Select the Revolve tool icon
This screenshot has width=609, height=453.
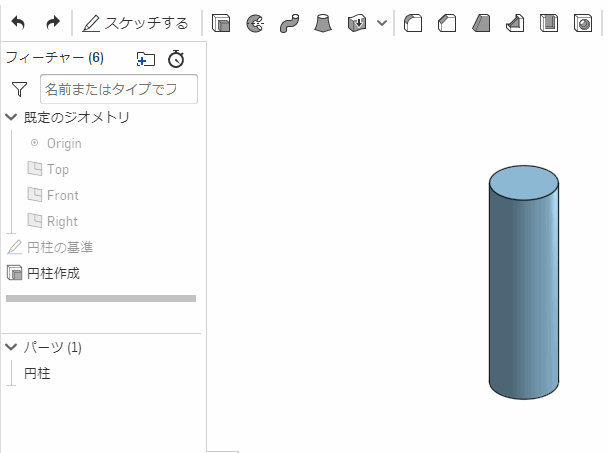(255, 22)
